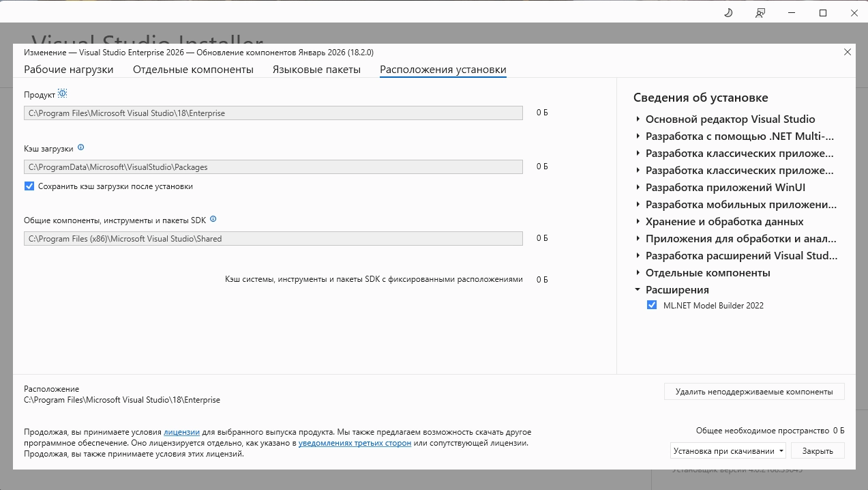Open the feedback icon in title bar
868x490 pixels.
pyautogui.click(x=760, y=13)
